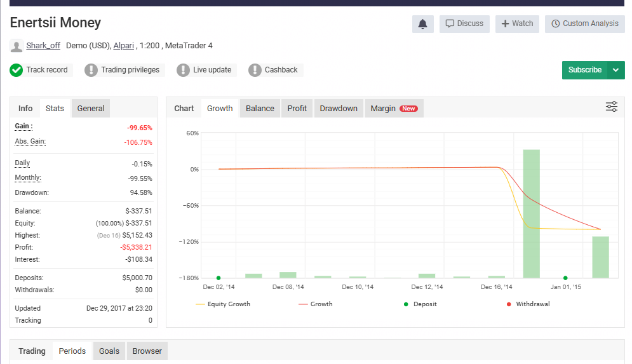Select the Balance chart tab
Screen dimensions: 632x364
260,109
